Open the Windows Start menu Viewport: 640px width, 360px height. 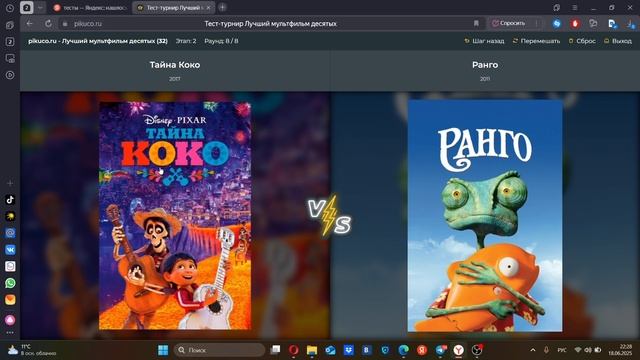tap(163, 350)
